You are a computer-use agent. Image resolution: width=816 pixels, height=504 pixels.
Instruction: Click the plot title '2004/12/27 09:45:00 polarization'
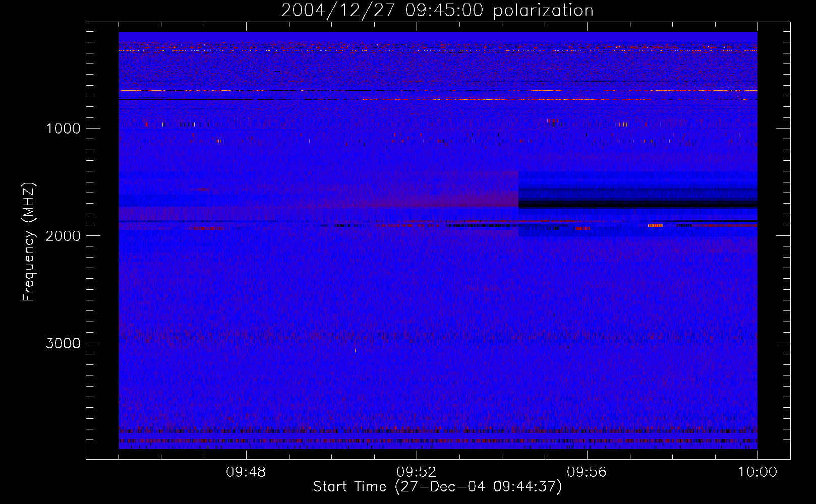click(437, 10)
